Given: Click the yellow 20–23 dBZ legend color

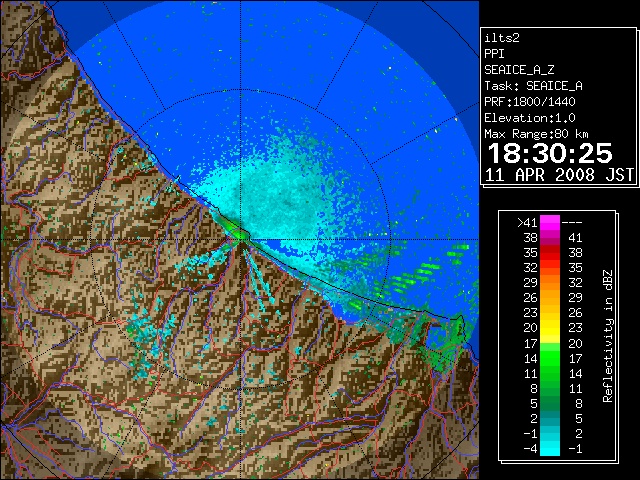Looking at the screenshot, I should click(550, 328).
